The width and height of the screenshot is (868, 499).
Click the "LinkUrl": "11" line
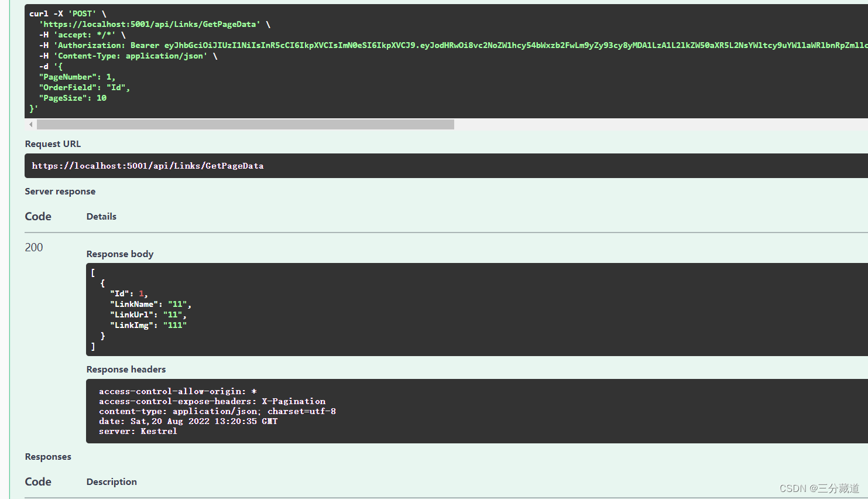[148, 315]
